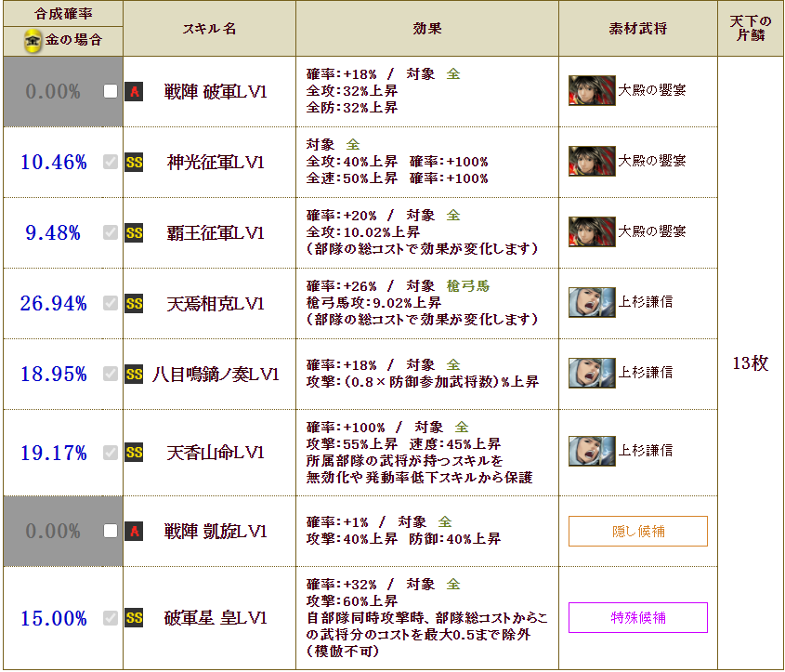The image size is (785, 672).
Task: Click the 天下の片鱗 column header
Action: 751,29
